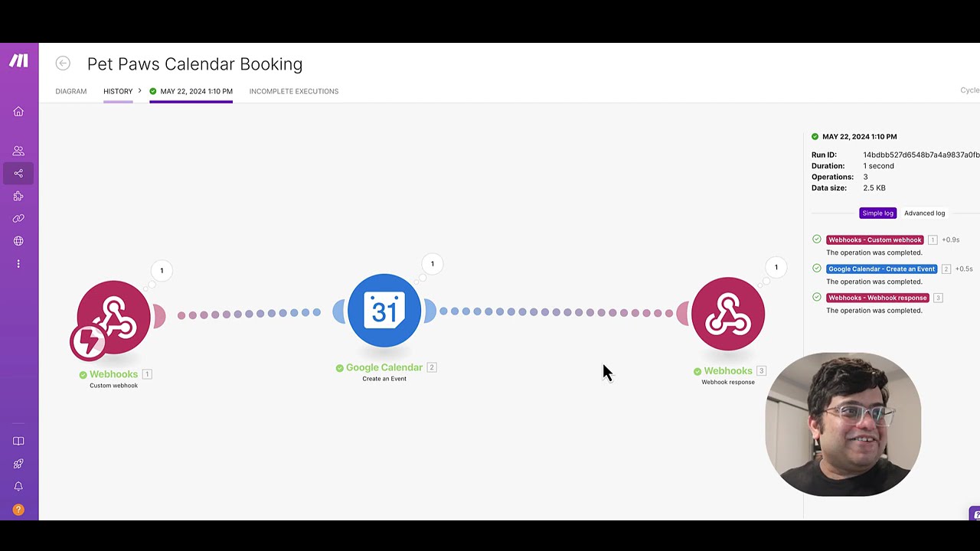
Task: Click the number 2 badge in Google Calendar log row
Action: 946,269
